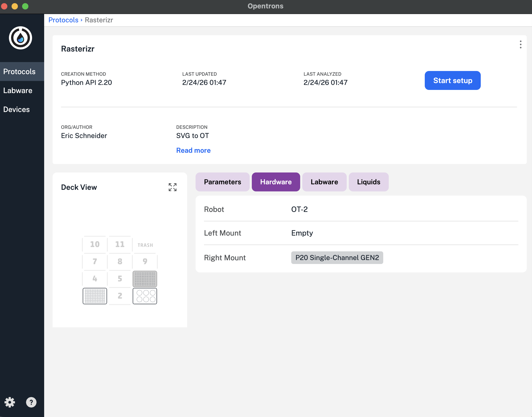
Task: Navigate to Devices in sidebar
Action: point(17,109)
